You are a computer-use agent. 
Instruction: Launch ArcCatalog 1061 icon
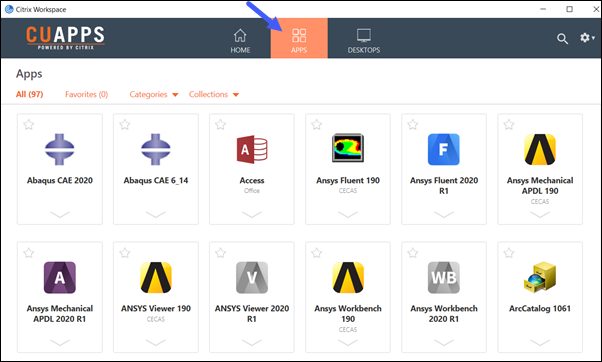(x=540, y=277)
